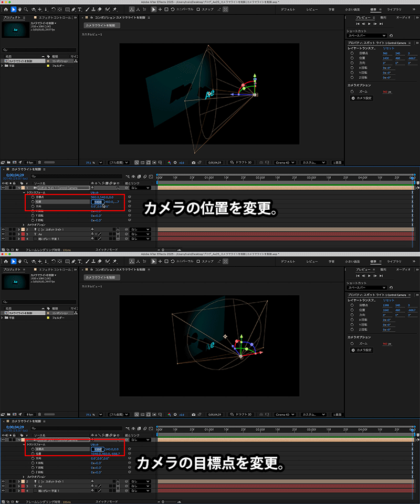Hide the Ae text layer in the upper timeline

3,234
